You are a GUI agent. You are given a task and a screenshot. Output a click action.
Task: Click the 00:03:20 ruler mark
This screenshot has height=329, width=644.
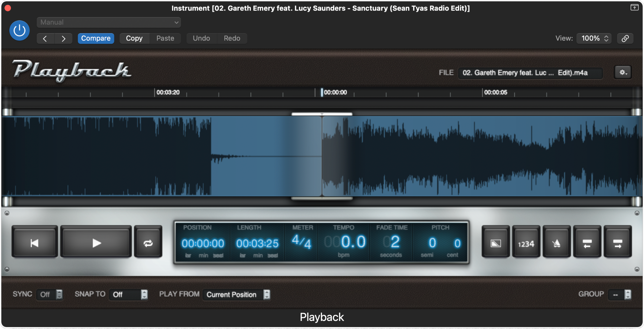(x=168, y=92)
